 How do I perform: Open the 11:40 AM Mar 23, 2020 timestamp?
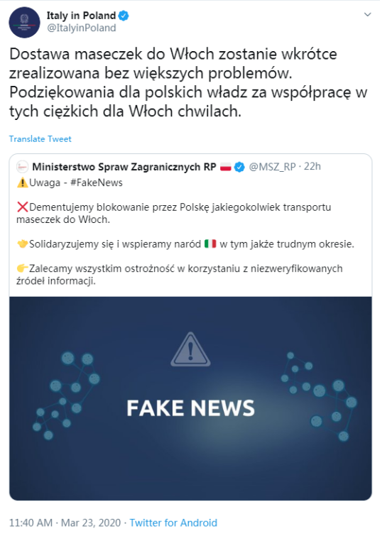pos(65,523)
